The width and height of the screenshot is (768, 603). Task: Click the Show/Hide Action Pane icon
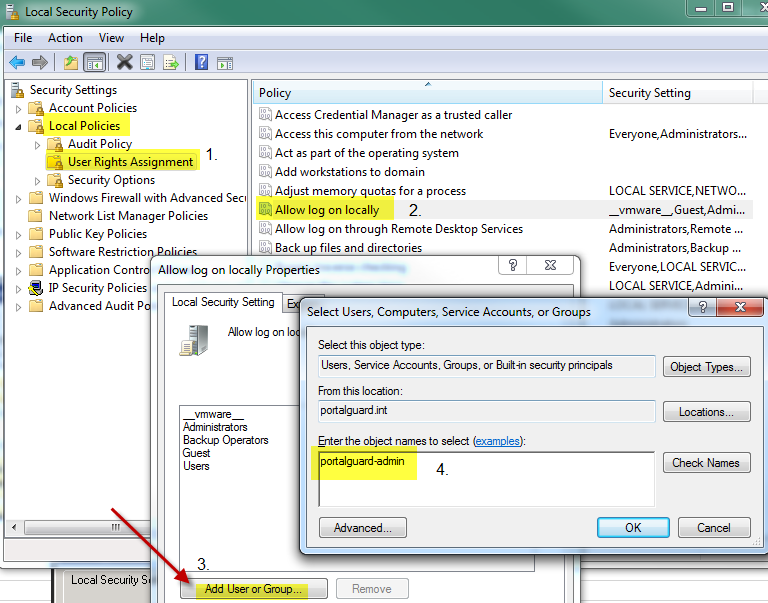[225, 63]
